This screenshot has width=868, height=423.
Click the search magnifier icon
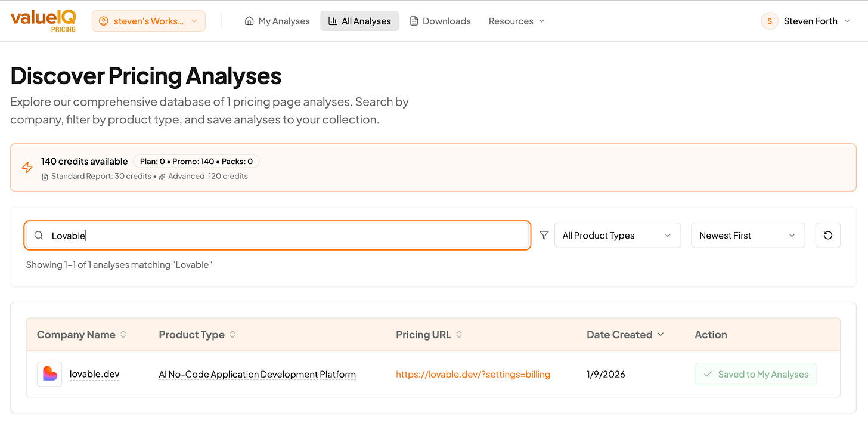(x=39, y=236)
